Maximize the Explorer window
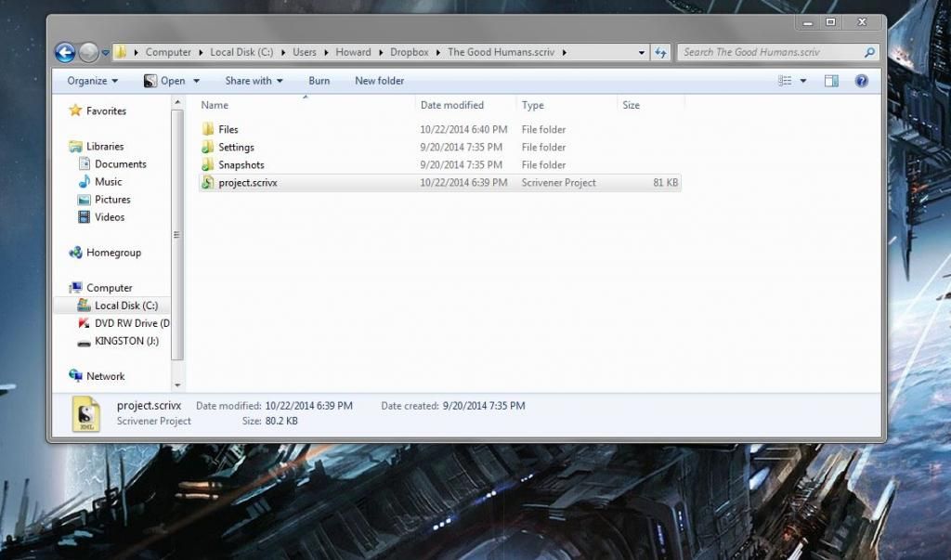This screenshot has height=560, width=951. pos(831,22)
